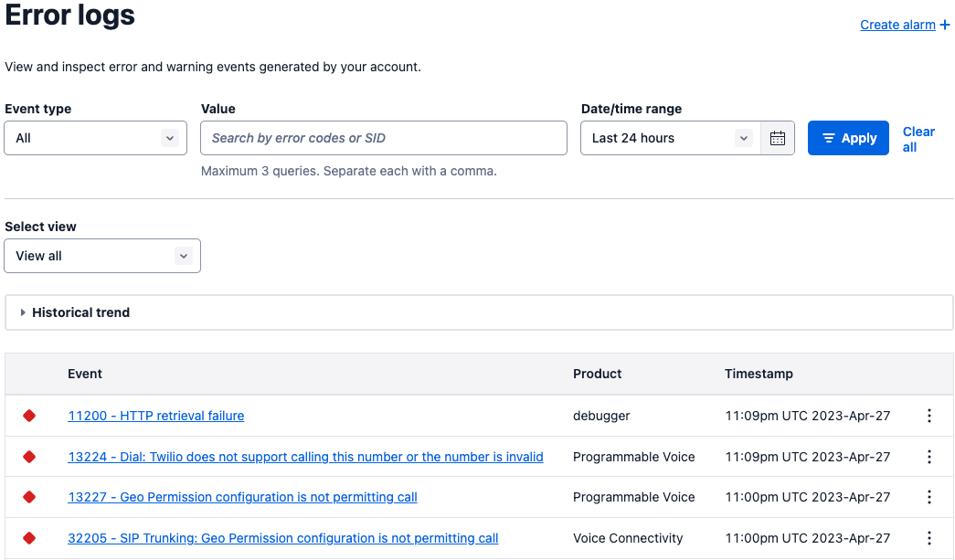Click the plus icon next to Create alarm
Screen dimensions: 955x560
point(943,25)
